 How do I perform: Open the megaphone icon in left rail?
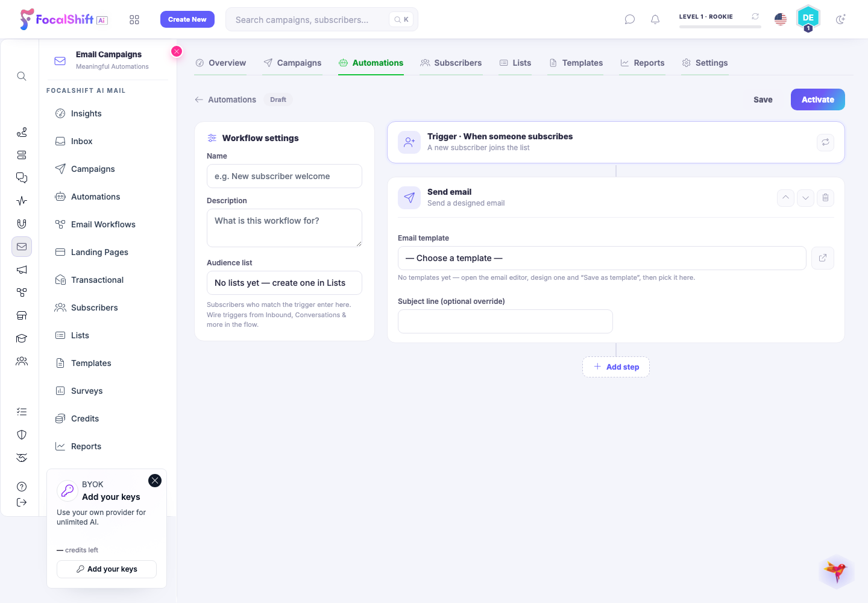click(22, 270)
